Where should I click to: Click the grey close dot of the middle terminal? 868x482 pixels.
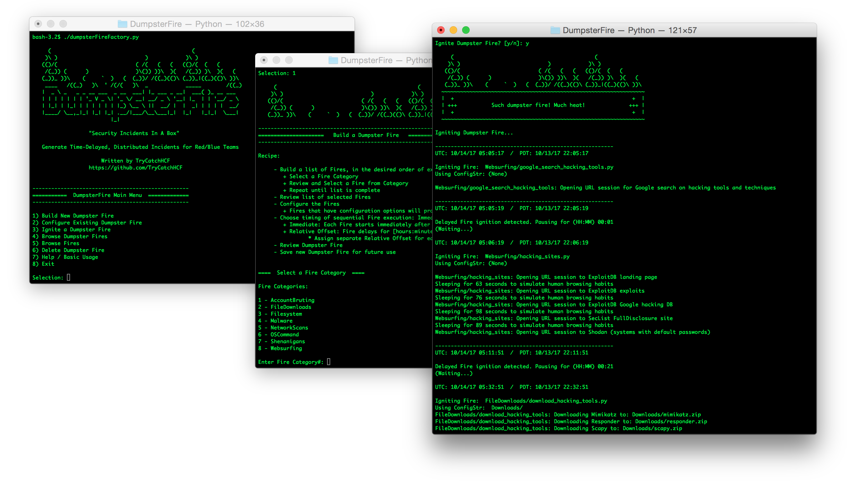coord(264,60)
